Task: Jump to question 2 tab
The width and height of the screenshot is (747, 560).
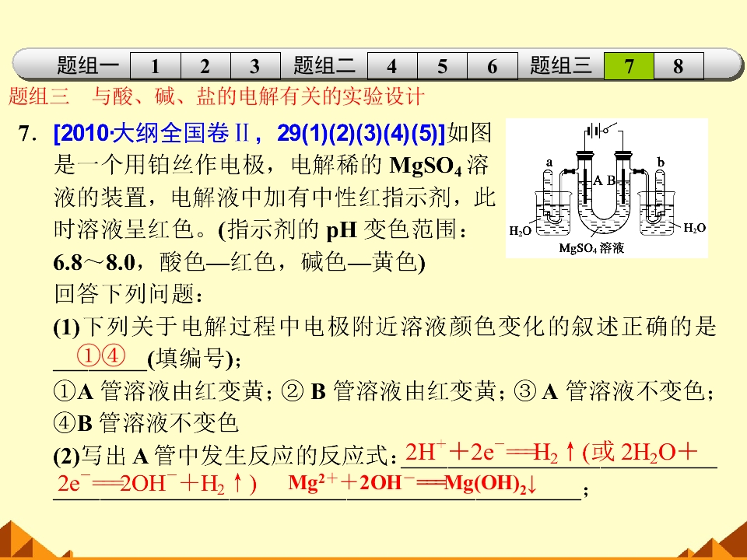Action: [x=205, y=65]
